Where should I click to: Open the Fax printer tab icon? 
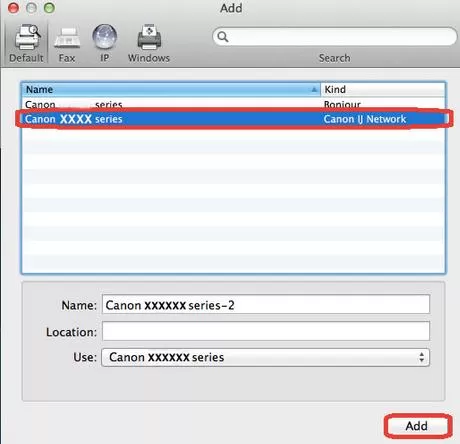click(x=67, y=38)
